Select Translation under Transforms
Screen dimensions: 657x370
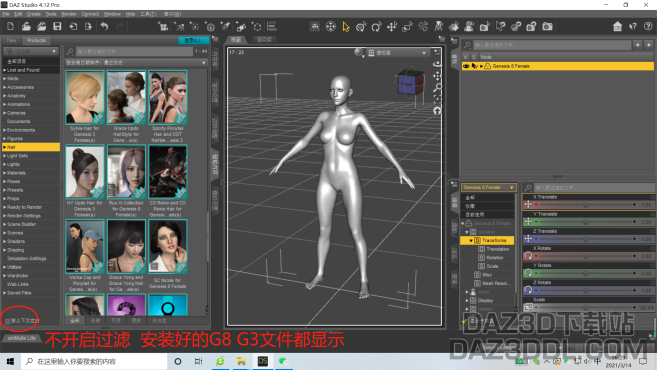[497, 249]
